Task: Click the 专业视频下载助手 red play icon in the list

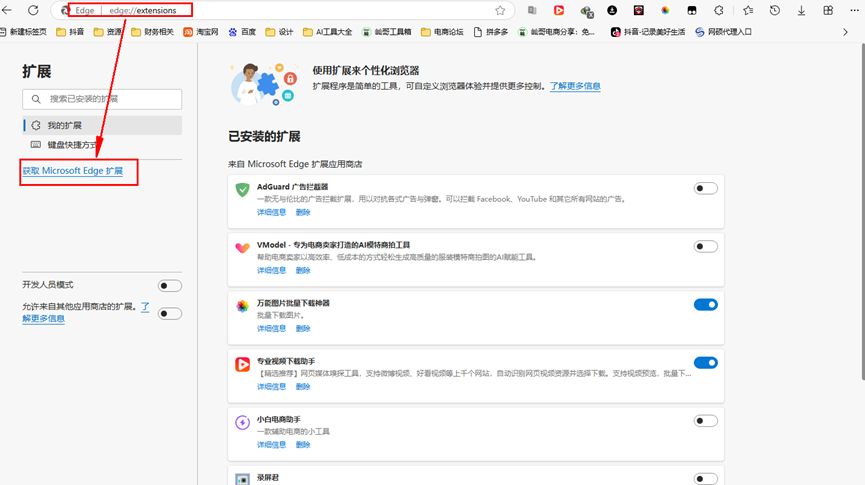Action: coord(242,364)
